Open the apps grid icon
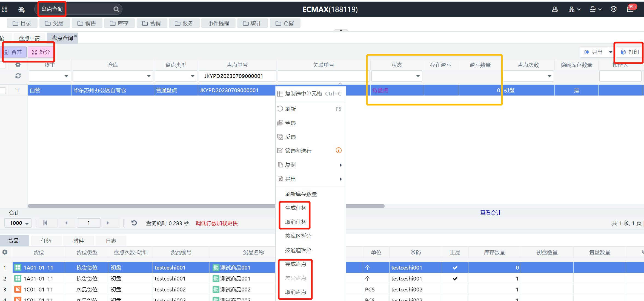This screenshot has width=644, height=301. pyautogui.click(x=5, y=9)
